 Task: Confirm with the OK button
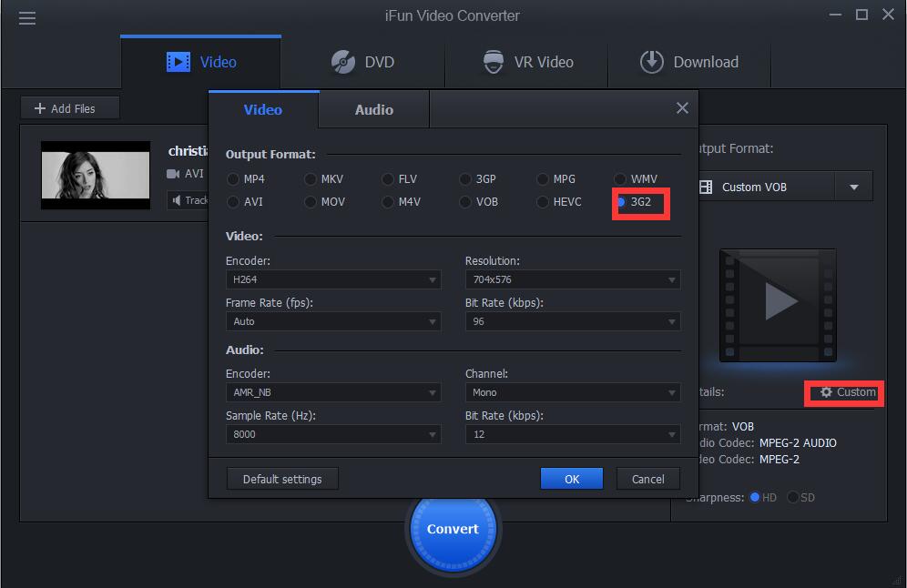(x=572, y=479)
